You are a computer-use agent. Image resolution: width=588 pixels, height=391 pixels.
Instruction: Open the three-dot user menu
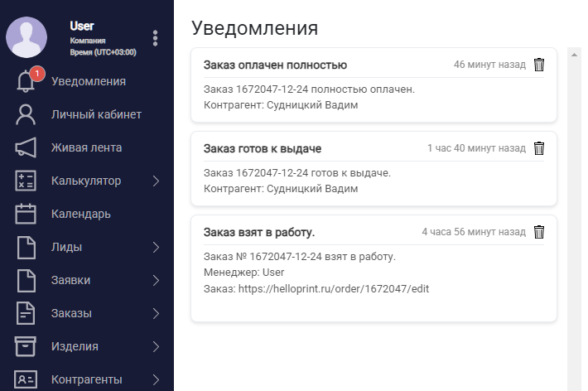(x=155, y=38)
